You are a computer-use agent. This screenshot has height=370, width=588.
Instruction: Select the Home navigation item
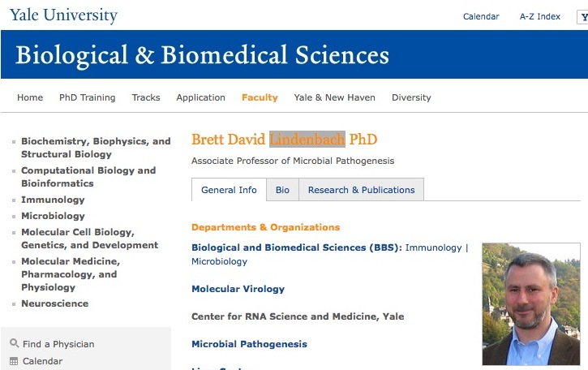pyautogui.click(x=30, y=97)
